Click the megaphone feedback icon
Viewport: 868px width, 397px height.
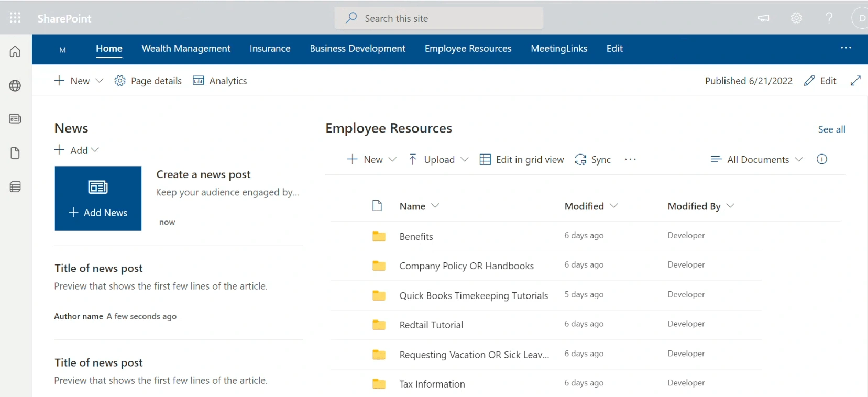click(764, 18)
